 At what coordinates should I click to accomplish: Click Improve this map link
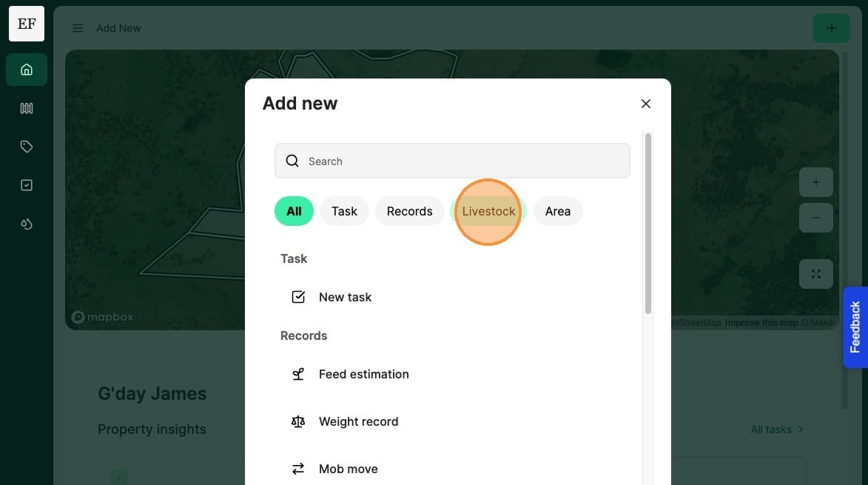(x=761, y=323)
